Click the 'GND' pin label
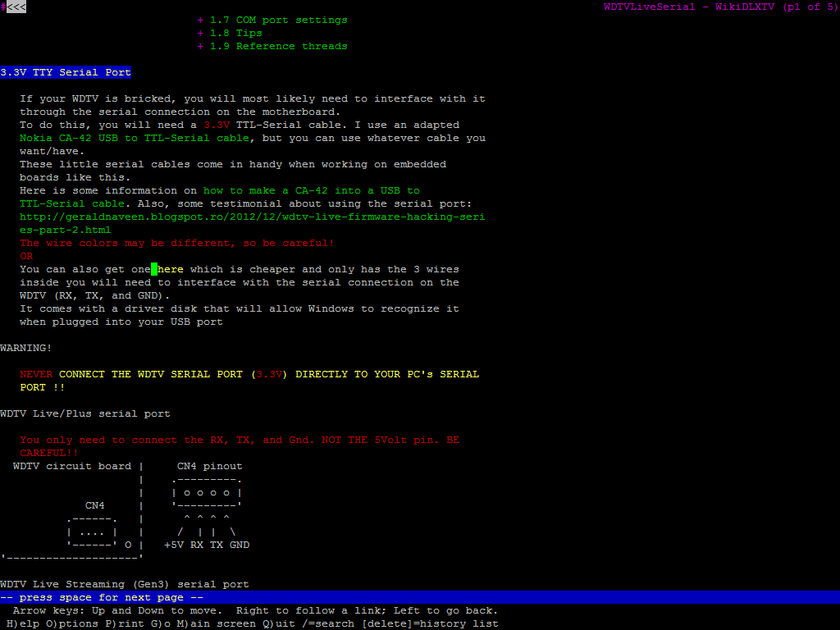840x630 pixels. tap(240, 545)
